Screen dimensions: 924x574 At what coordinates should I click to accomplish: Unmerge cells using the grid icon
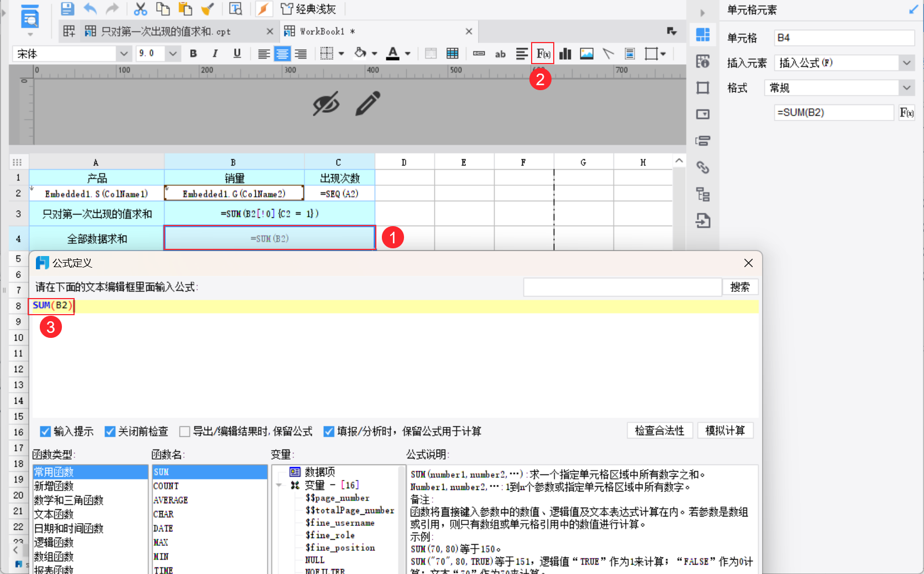pos(453,54)
